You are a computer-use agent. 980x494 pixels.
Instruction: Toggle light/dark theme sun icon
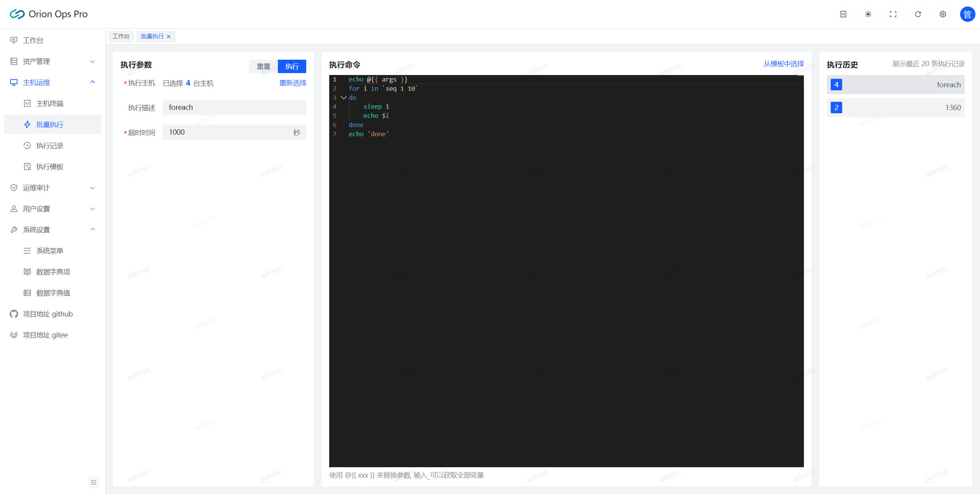[x=868, y=14]
